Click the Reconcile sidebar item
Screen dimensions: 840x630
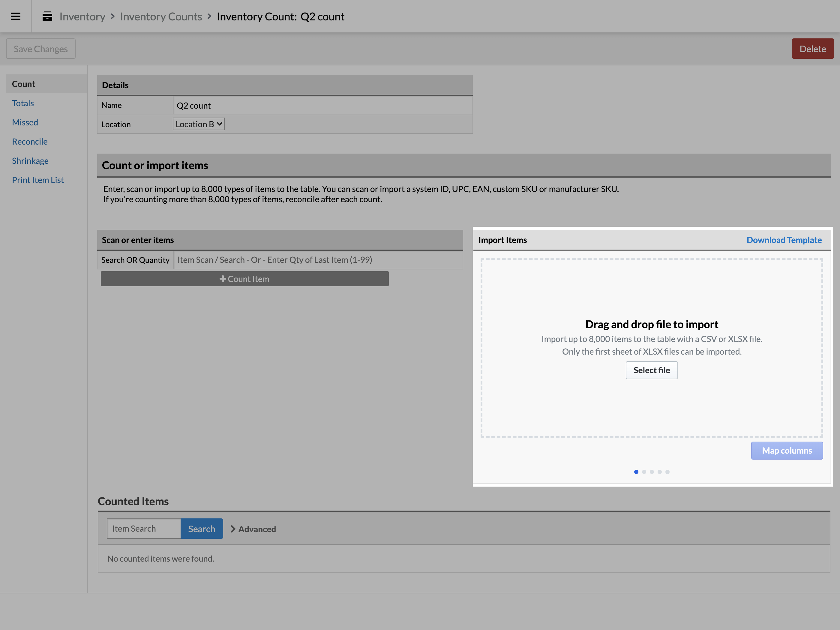click(x=30, y=141)
